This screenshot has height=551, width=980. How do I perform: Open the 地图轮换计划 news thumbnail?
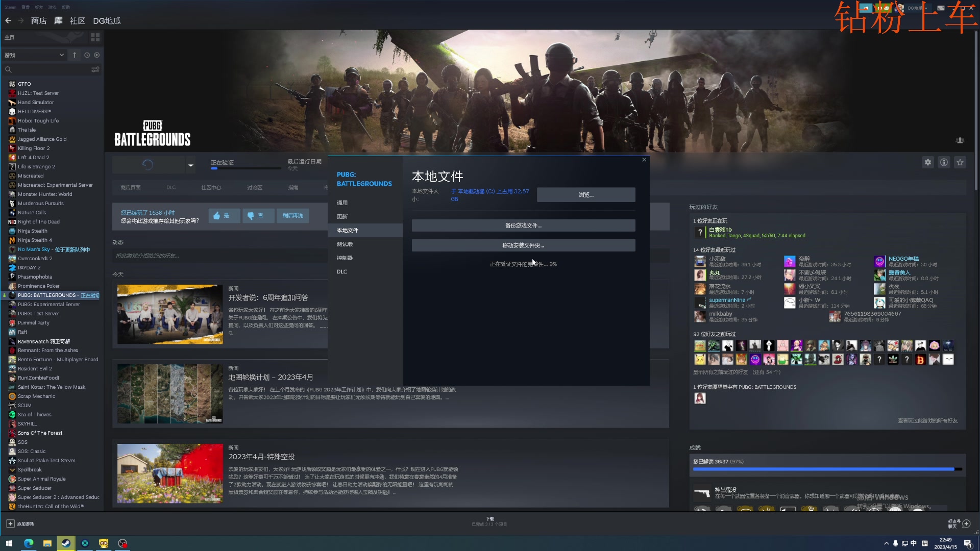170,394
